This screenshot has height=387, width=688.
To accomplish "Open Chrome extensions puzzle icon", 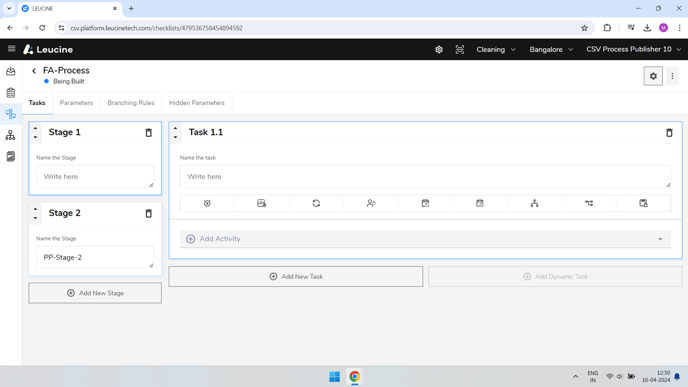I will (607, 28).
